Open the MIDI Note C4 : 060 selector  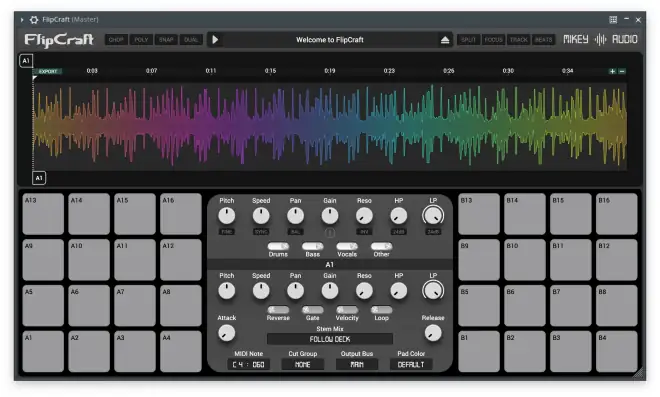click(248, 365)
